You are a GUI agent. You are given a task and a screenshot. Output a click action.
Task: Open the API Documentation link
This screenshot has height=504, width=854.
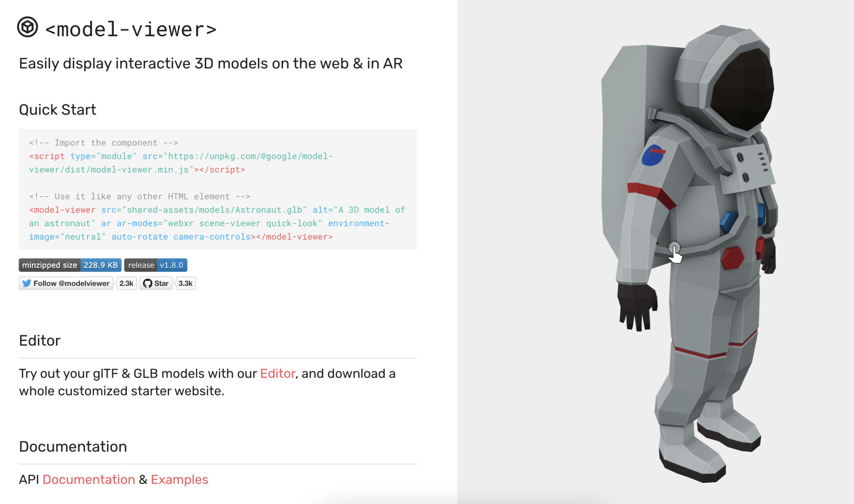88,479
